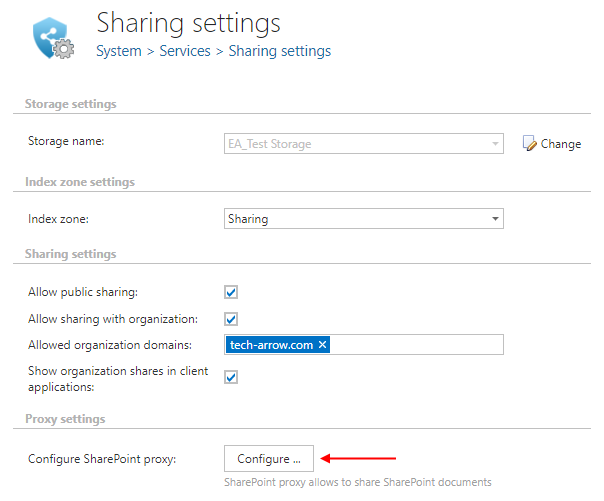The width and height of the screenshot is (604, 501).
Task: Navigate to Services in the breadcrumb
Action: pyautogui.click(x=184, y=51)
